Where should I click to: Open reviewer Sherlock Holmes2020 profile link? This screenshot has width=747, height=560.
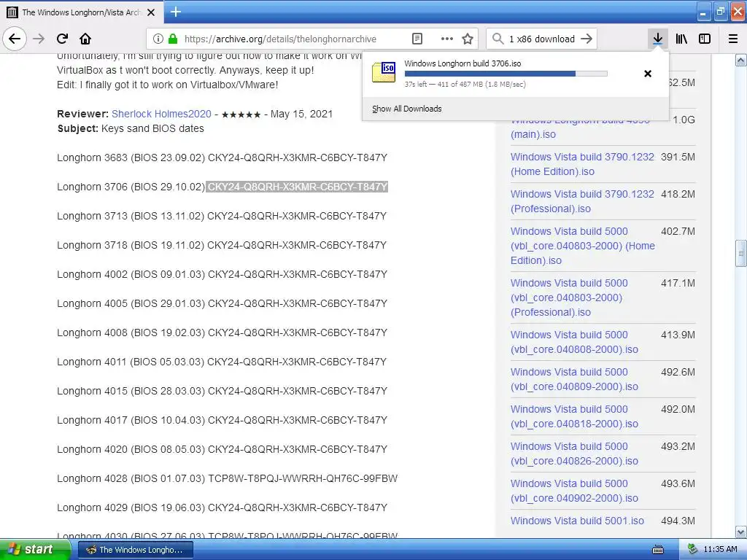tap(161, 114)
